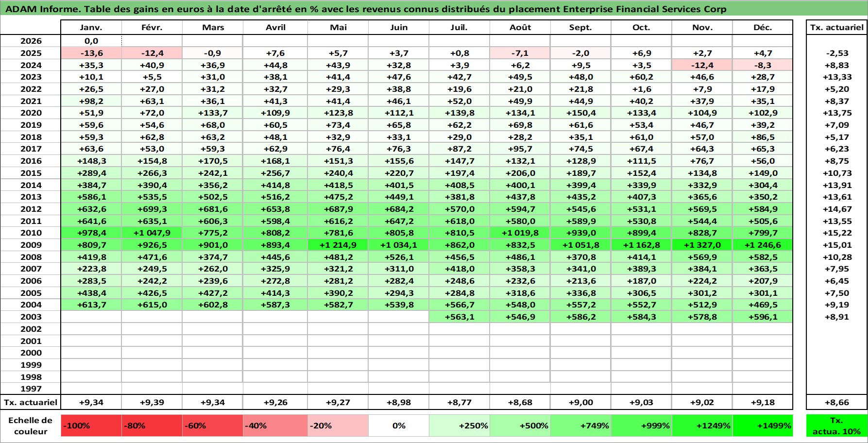Viewport: 868px width, 443px height.
Task: Click the '+8,66' overall actuarial rate cell
Action: (836, 402)
